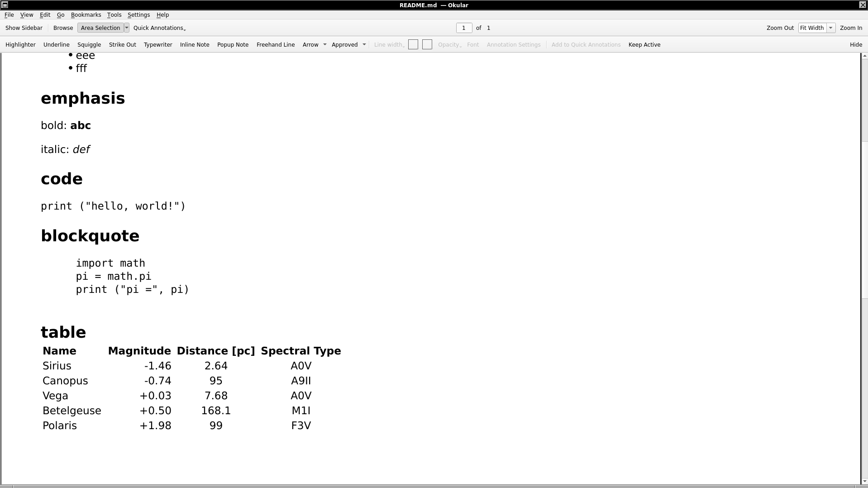Open the Quick Annotations menu button
The width and height of the screenshot is (868, 488).
tap(159, 28)
